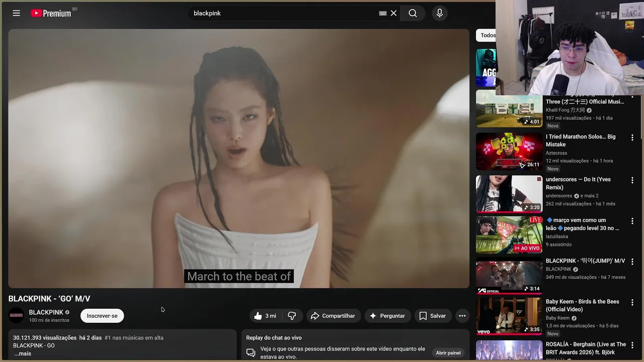Click Replay do chat ao vivo heading
Screen dimensions: 644x362
[274, 338]
